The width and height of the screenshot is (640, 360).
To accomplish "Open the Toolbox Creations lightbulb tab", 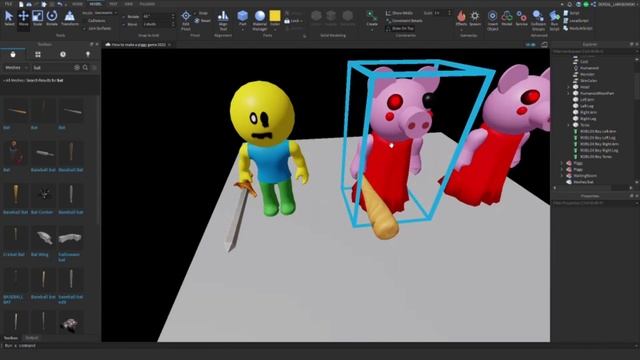I will pyautogui.click(x=88, y=54).
